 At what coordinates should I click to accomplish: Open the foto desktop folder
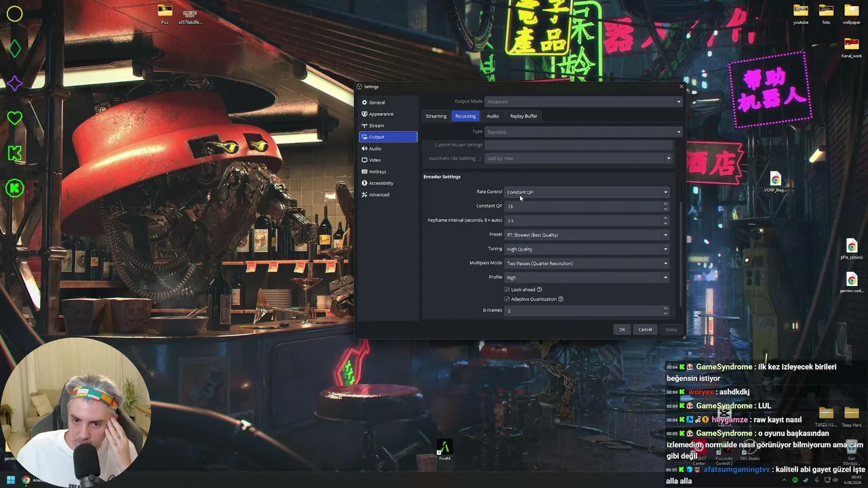(x=826, y=14)
